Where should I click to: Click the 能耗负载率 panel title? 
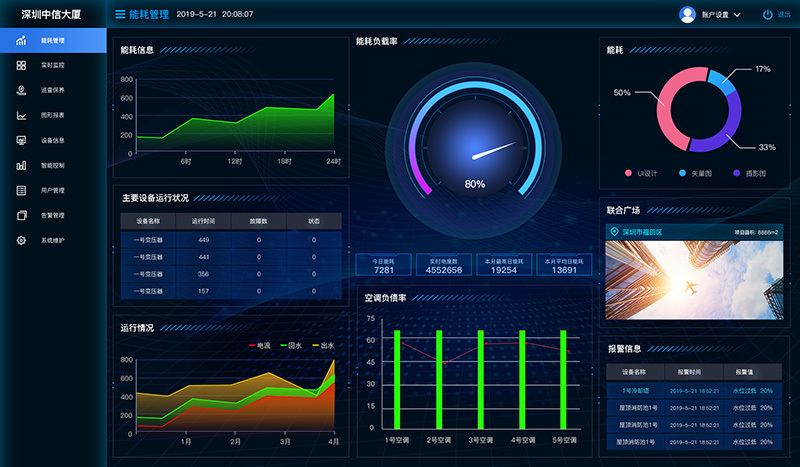pyautogui.click(x=377, y=41)
